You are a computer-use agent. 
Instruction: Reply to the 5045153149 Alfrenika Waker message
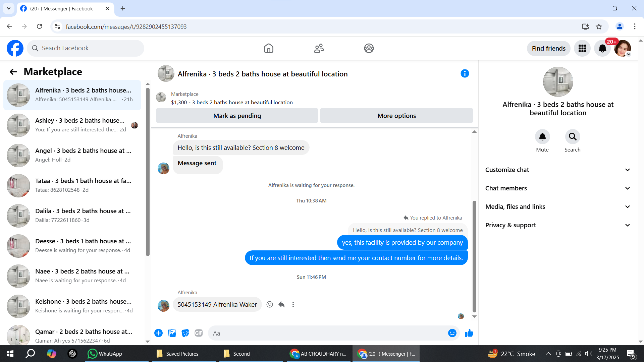281,304
